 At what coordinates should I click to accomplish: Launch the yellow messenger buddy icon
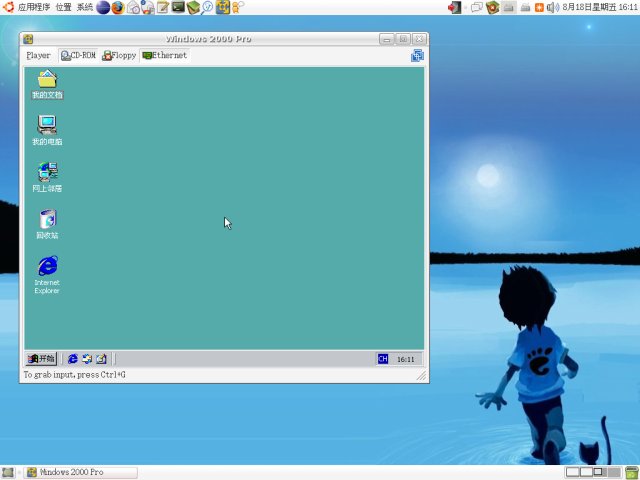coord(237,7)
